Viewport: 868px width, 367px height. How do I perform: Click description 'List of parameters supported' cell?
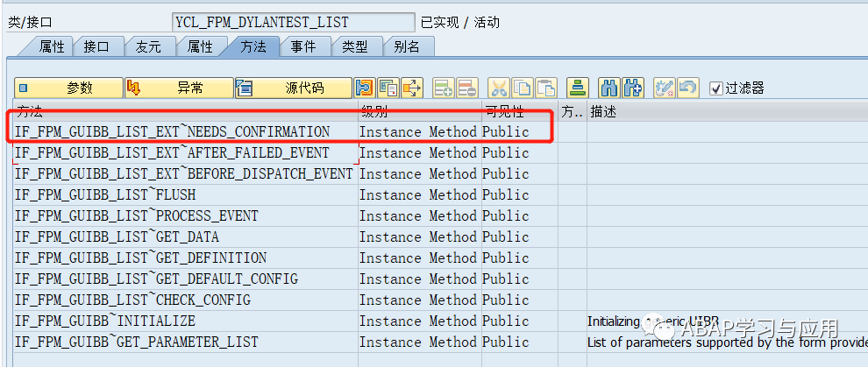coord(728,342)
